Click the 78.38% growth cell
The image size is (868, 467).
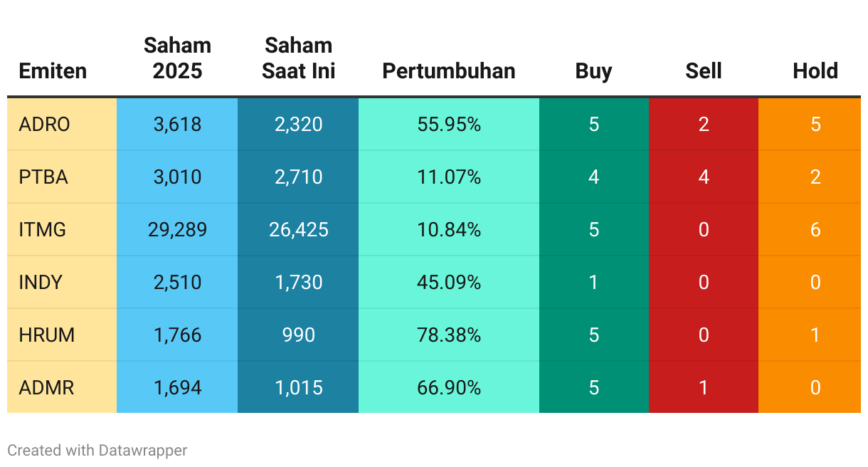[449, 335]
